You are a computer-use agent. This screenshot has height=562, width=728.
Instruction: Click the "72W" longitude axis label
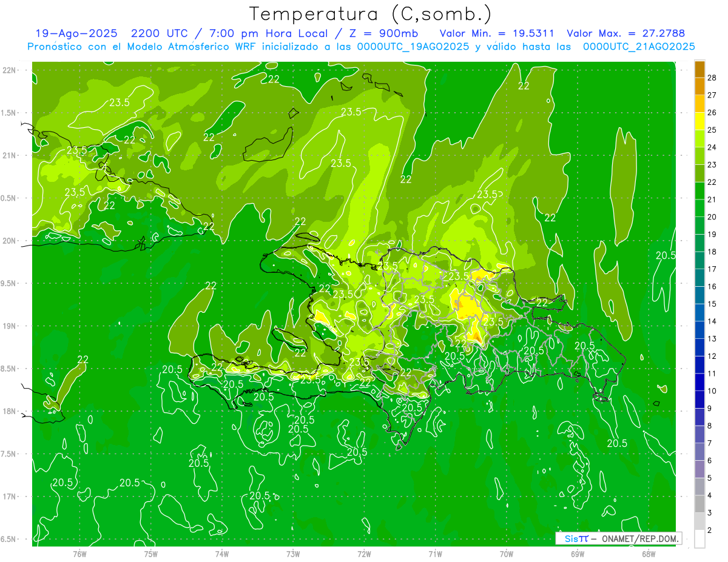click(364, 554)
